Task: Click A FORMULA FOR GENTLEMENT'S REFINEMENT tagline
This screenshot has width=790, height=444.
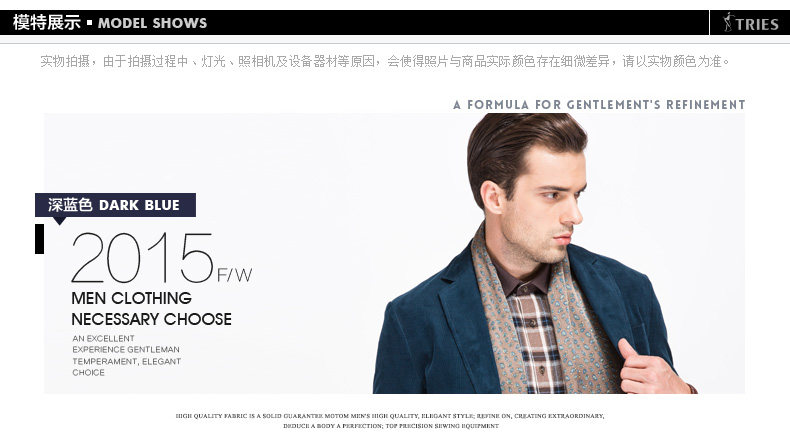Action: coord(599,105)
